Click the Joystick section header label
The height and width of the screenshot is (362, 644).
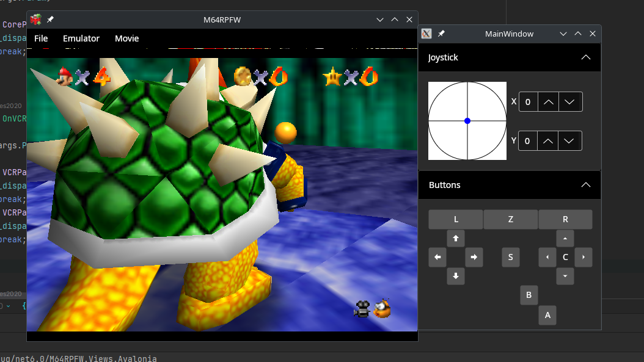[443, 57]
